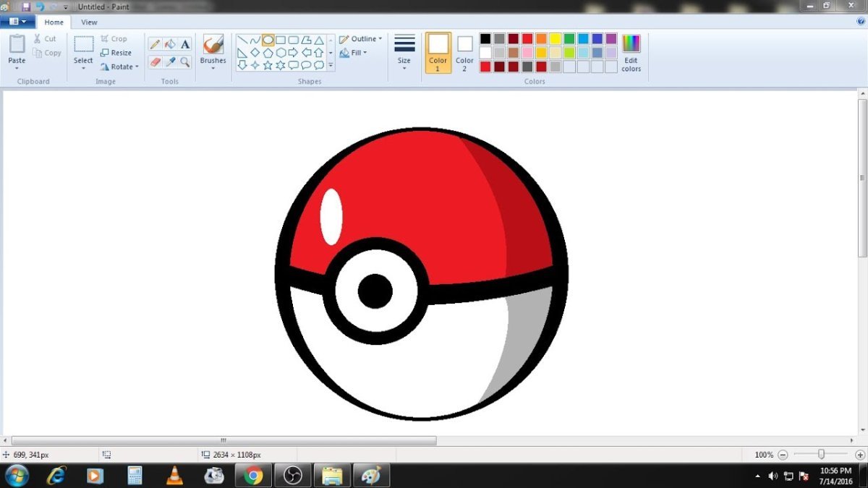Activate the Color 2 background selector
This screenshot has width=868, height=488.
pos(464,52)
